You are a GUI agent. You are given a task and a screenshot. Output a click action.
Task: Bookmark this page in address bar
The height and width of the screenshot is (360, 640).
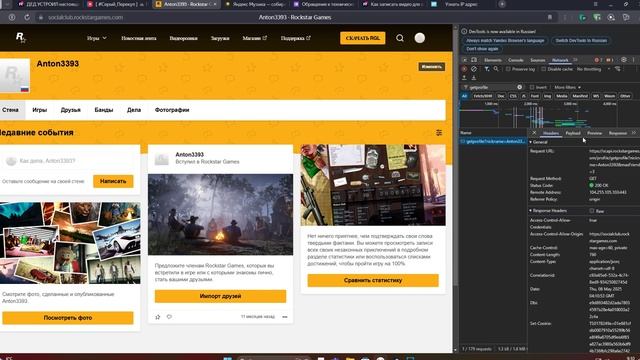550,17
